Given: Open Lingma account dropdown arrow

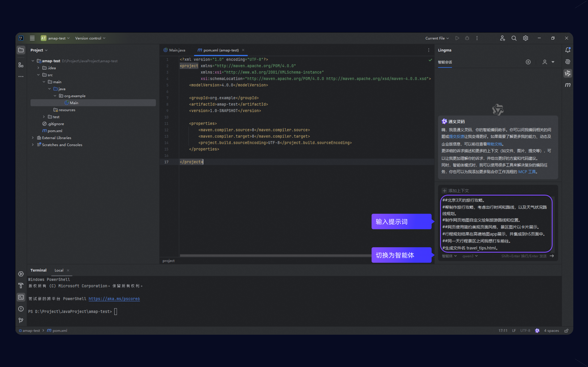Looking at the screenshot, I should tap(553, 62).
